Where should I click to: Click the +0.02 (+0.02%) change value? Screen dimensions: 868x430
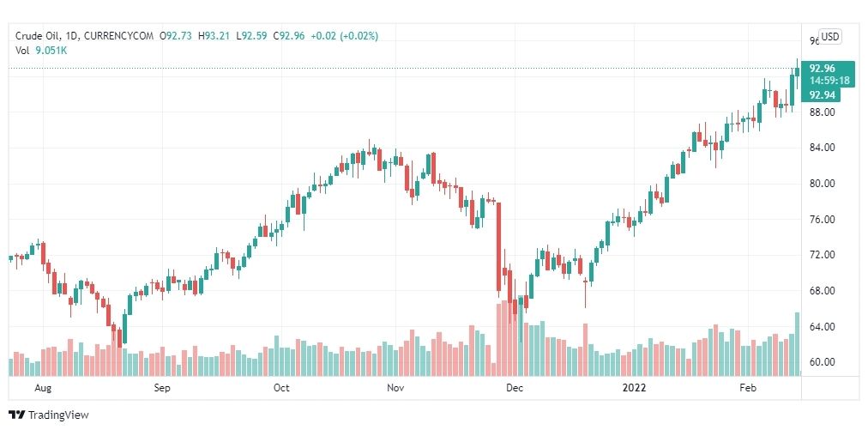click(x=344, y=36)
